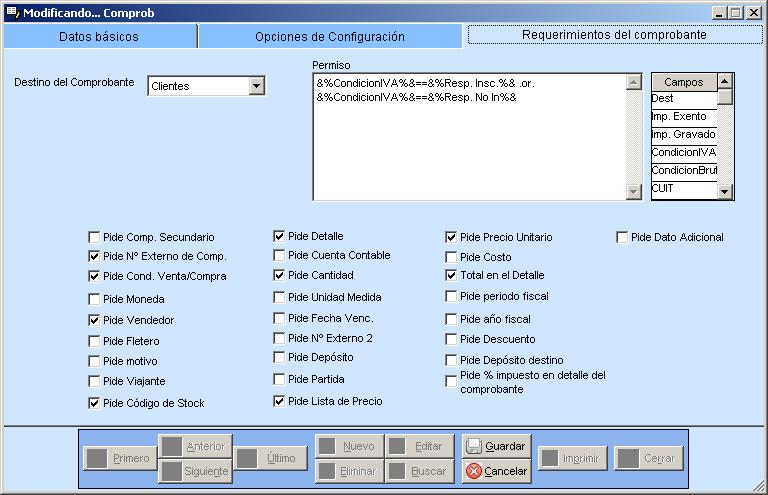This screenshot has height=495, width=768.
Task: Click the Eliminar delete button
Action: [348, 471]
